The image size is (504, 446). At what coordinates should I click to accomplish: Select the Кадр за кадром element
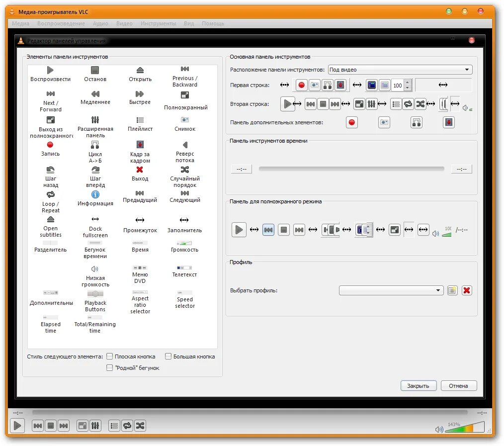pyautogui.click(x=140, y=152)
